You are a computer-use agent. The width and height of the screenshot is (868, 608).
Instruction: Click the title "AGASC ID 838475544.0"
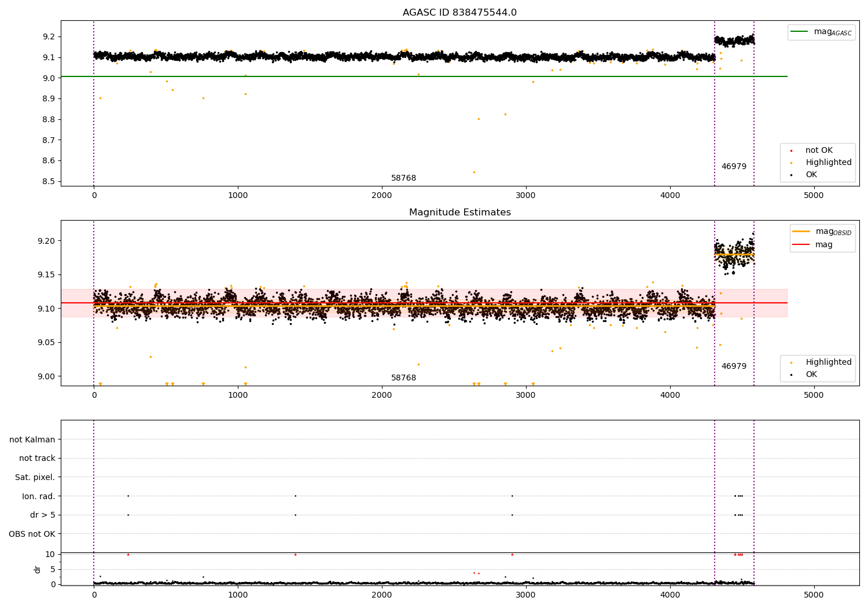point(459,13)
